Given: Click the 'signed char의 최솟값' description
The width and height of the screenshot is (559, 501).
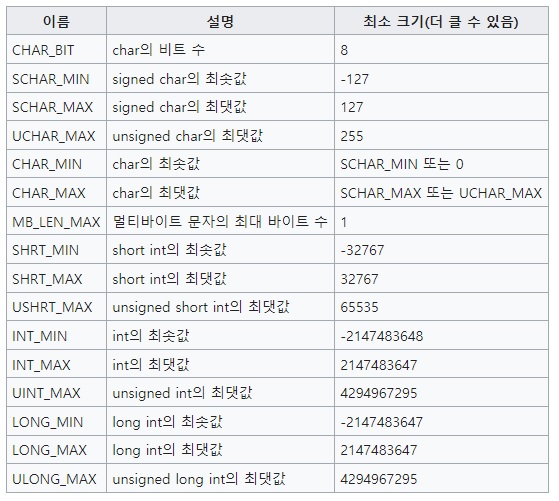Looking at the screenshot, I should tap(179, 78).
